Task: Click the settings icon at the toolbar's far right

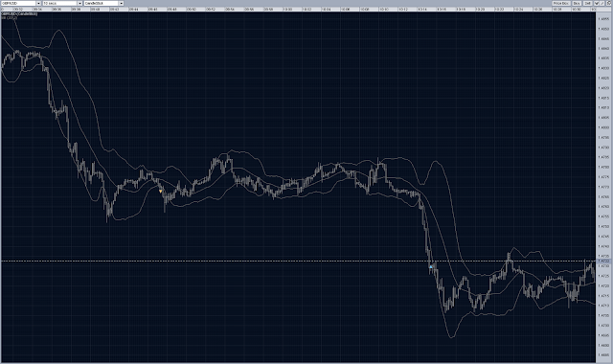Action: pyautogui.click(x=609, y=3)
